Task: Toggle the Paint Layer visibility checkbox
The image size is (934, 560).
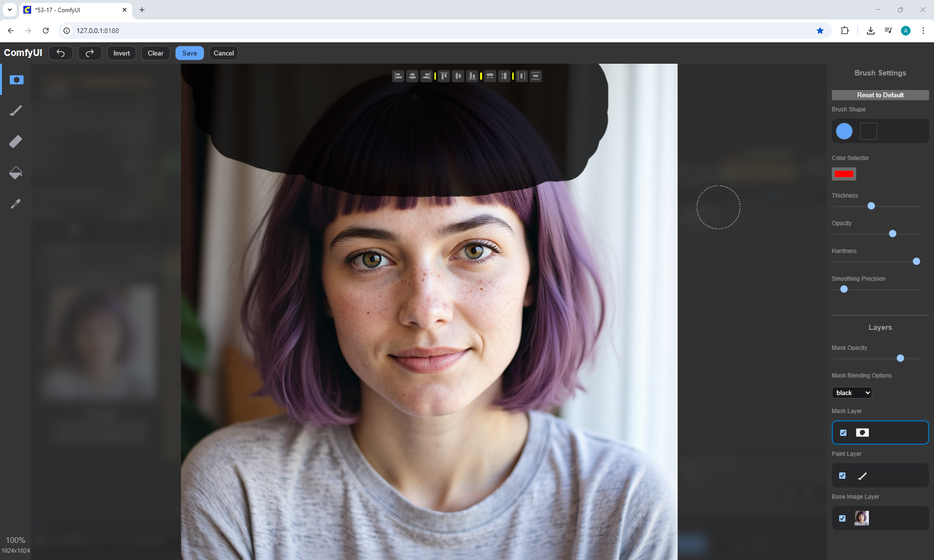Action: (x=842, y=475)
